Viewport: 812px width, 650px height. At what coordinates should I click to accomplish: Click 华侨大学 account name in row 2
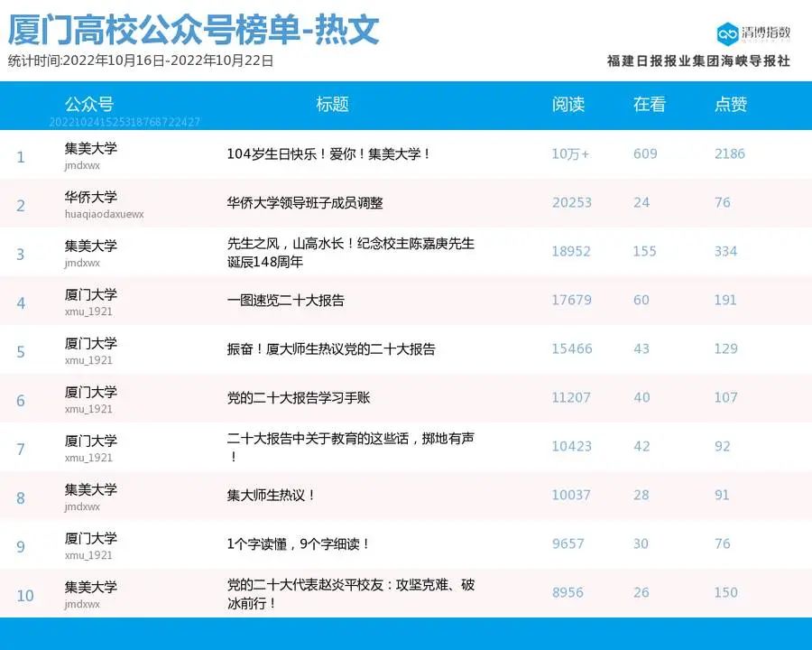(x=91, y=197)
